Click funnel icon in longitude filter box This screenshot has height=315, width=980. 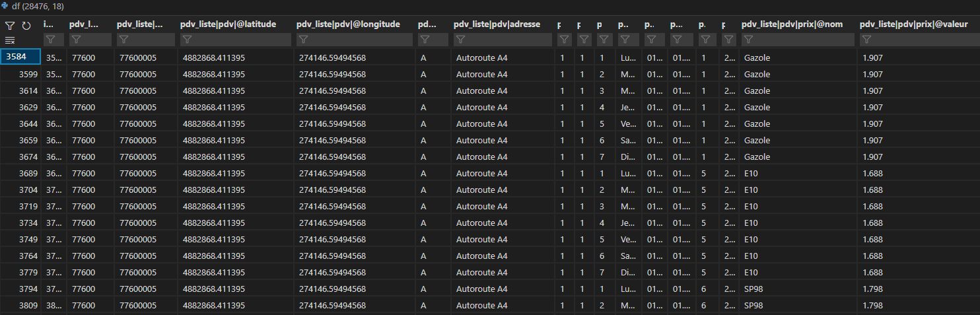[x=304, y=40]
